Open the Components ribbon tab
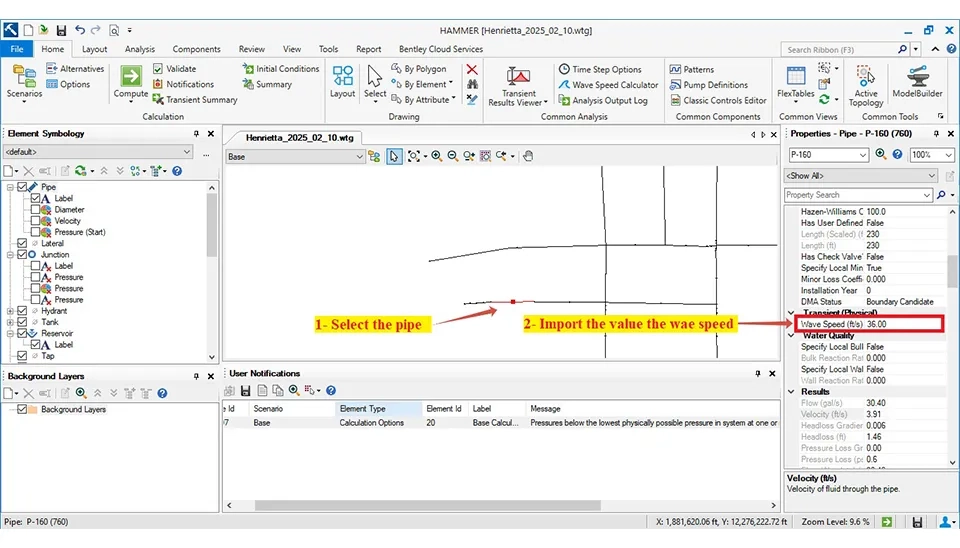This screenshot has height=548, width=960. click(196, 49)
